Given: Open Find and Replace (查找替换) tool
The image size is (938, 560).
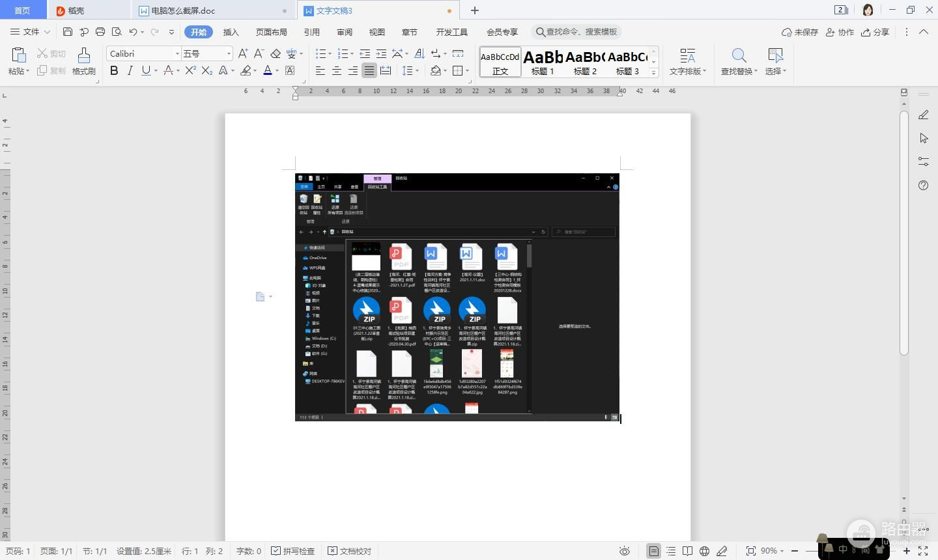Looking at the screenshot, I should point(739,61).
